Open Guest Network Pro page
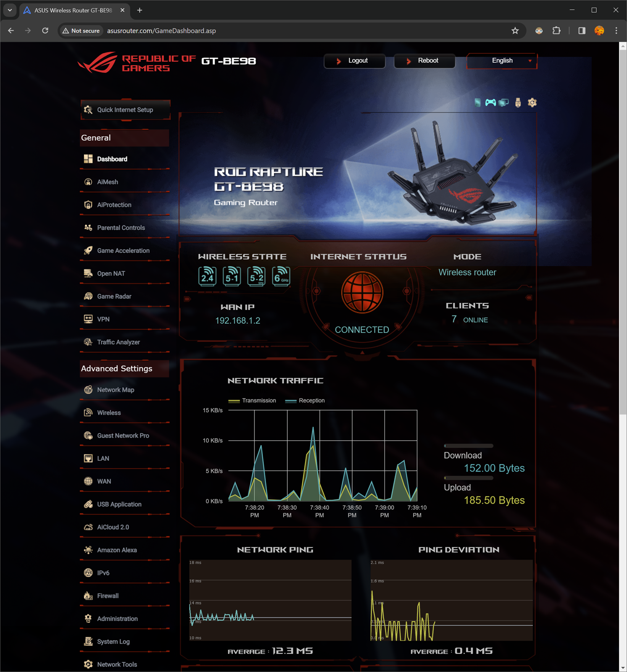Screen dimensions: 627x672 125,436
